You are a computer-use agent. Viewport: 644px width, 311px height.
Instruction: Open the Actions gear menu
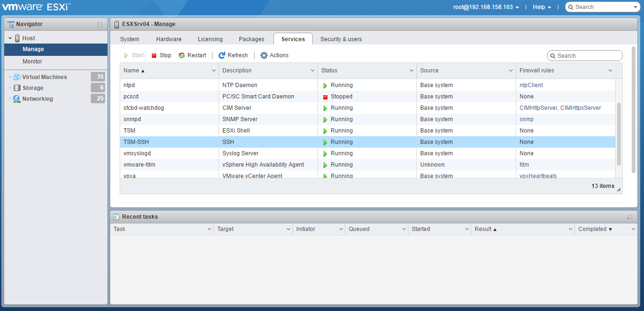click(x=264, y=55)
